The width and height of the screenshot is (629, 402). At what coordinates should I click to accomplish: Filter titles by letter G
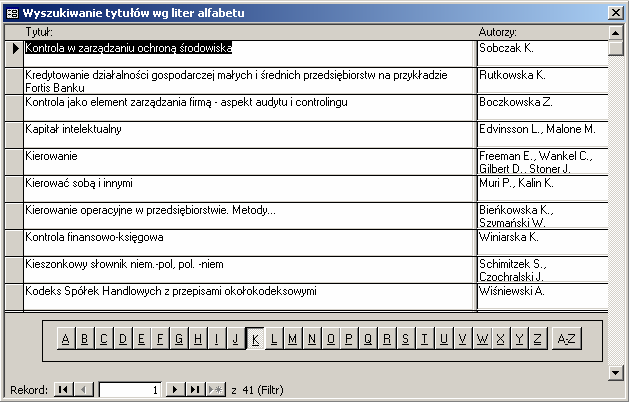coord(179,339)
